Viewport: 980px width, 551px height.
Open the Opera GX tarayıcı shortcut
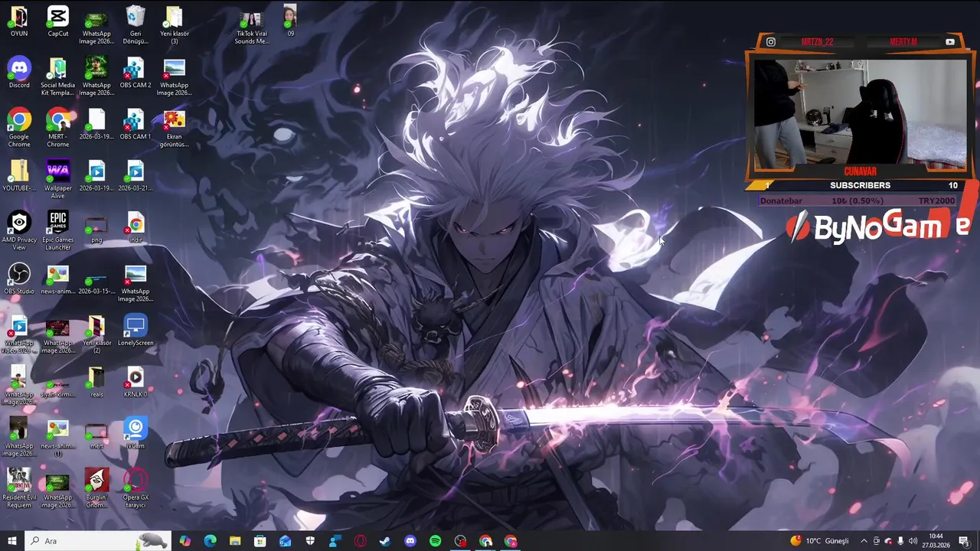tap(136, 487)
